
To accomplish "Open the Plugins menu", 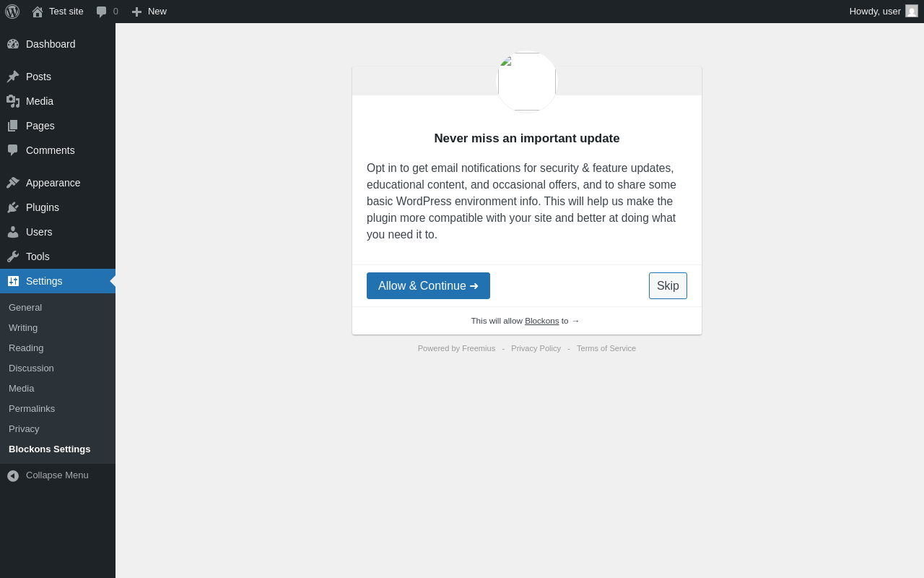I will click(x=43, y=207).
